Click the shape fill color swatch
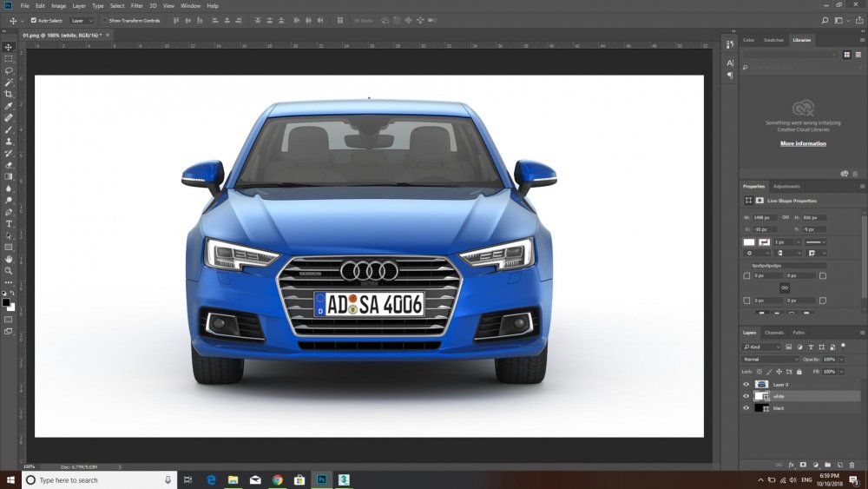868x489 pixels. (749, 241)
